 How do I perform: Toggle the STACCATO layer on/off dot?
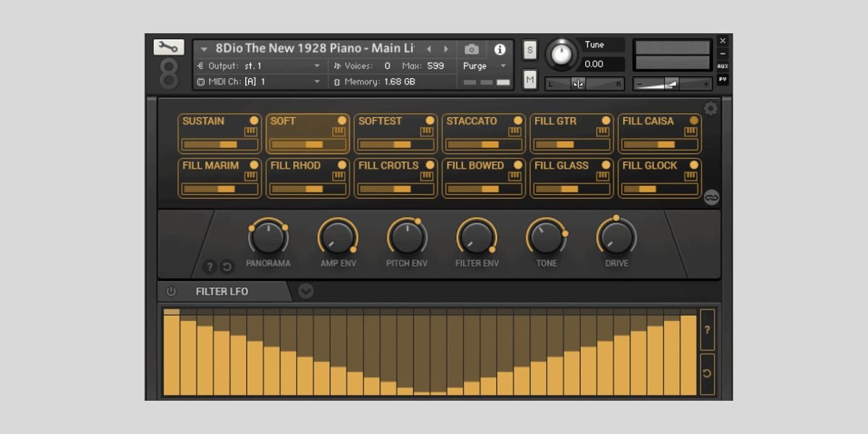coord(518,121)
